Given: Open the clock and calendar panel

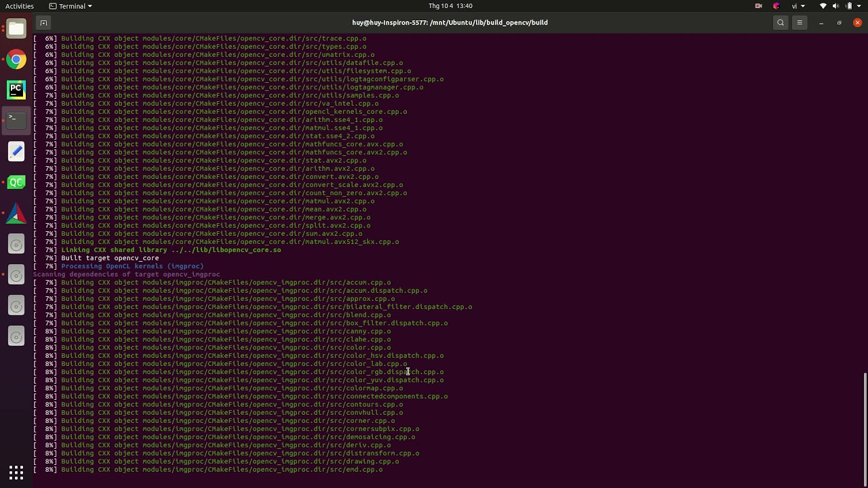Looking at the screenshot, I should tap(450, 6).
